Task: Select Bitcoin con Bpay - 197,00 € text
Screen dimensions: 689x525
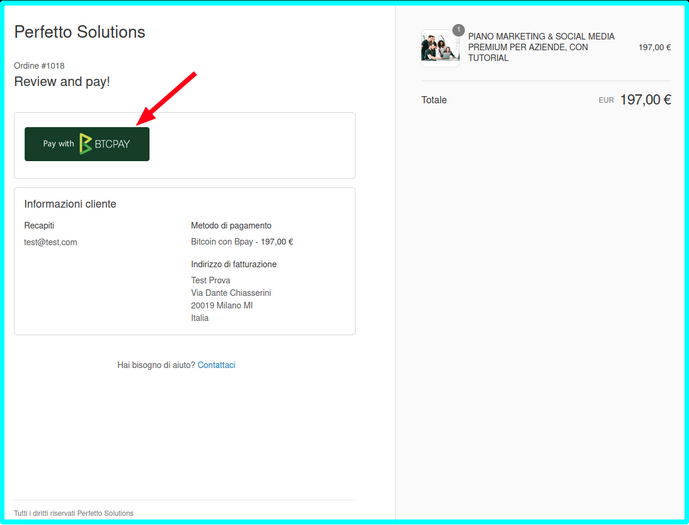Action: coord(242,242)
